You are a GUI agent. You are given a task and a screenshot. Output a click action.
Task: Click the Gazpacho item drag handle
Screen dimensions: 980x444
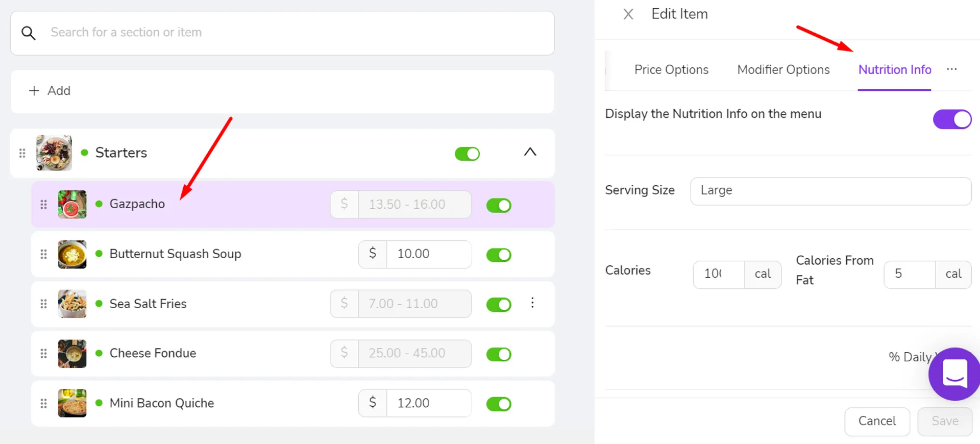(44, 205)
